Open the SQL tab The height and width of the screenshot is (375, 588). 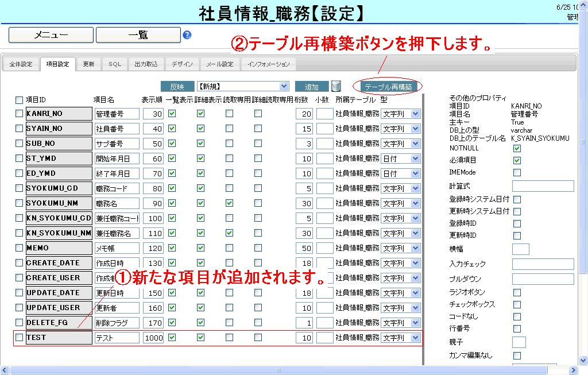pyautogui.click(x=115, y=64)
